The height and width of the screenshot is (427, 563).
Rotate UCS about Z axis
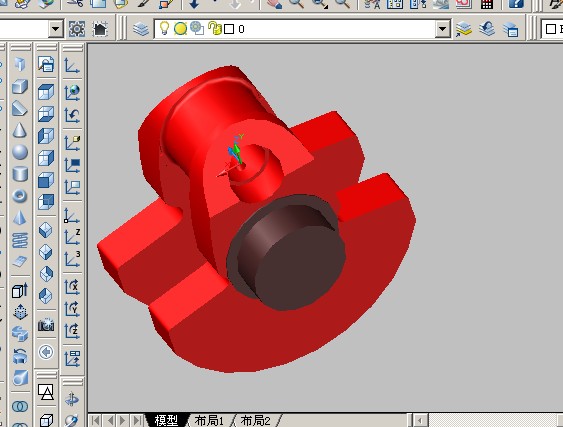coord(72,331)
